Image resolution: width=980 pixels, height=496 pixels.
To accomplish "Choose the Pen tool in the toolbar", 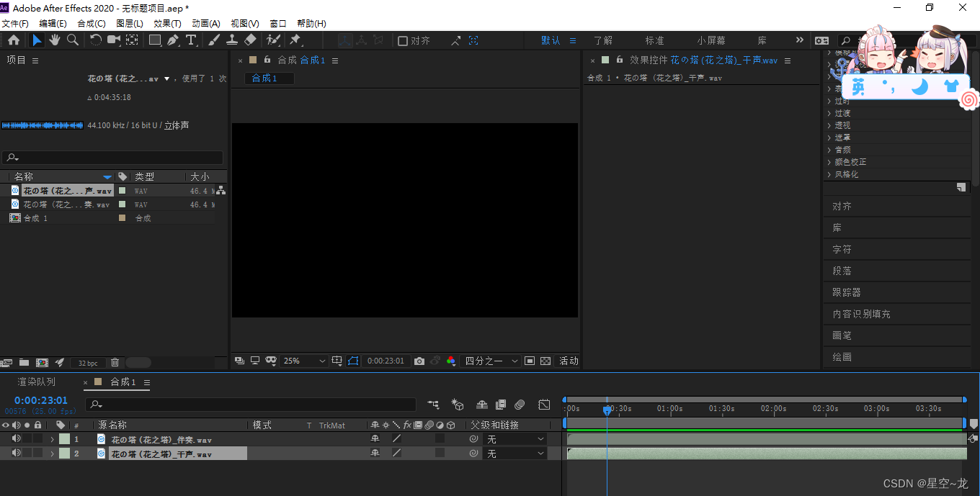I will point(173,40).
